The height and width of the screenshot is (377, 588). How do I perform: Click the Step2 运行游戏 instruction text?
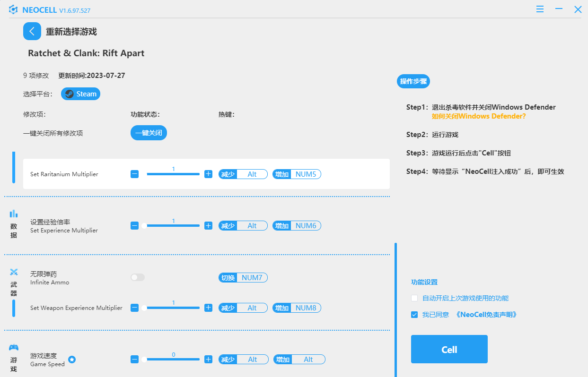(x=432, y=135)
